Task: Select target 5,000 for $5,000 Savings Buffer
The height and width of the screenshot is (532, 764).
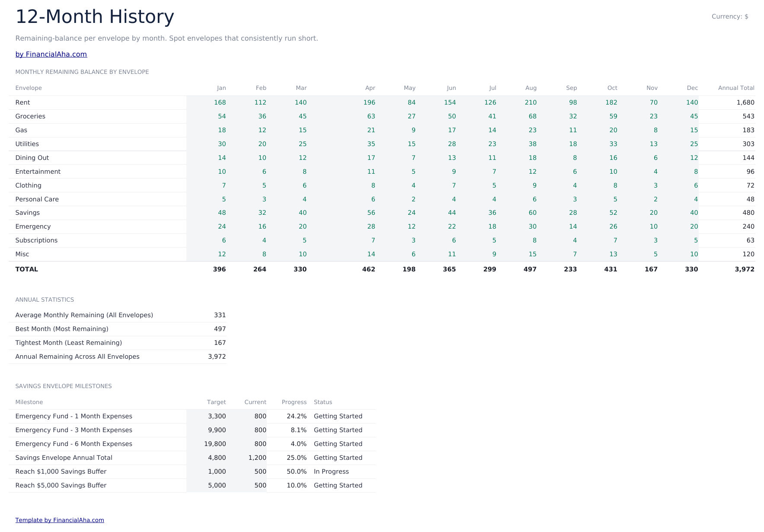Action: coord(217,485)
